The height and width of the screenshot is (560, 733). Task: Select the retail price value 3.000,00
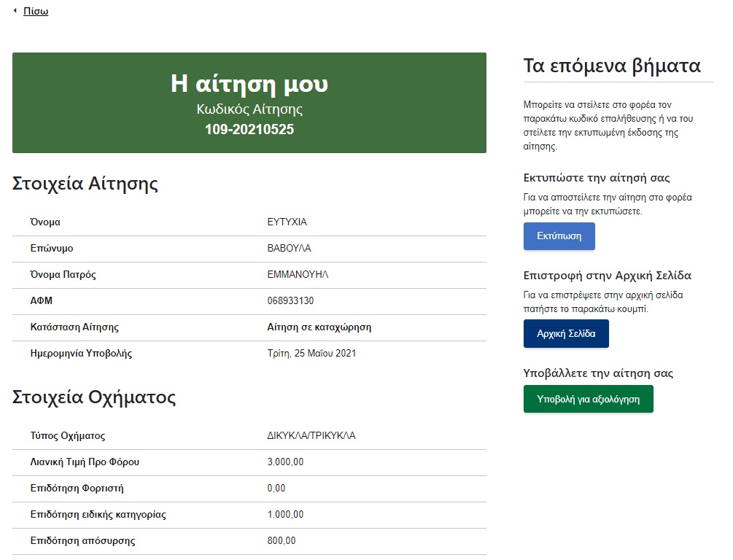coord(285,462)
